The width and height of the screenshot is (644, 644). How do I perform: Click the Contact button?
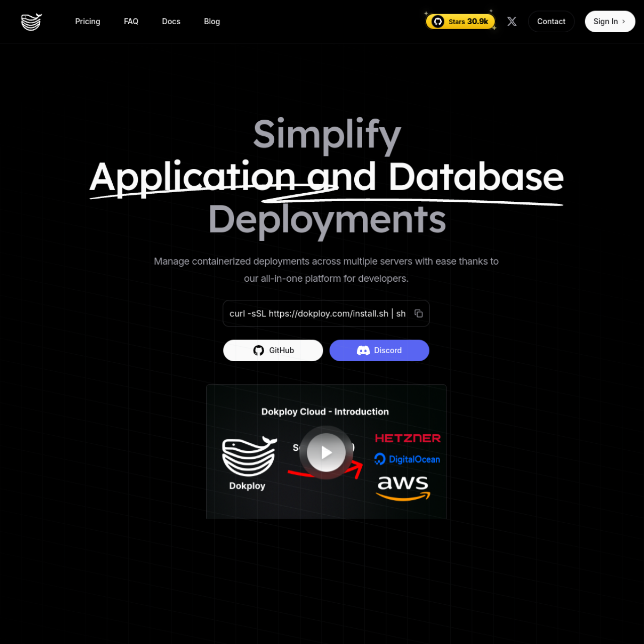[x=551, y=22]
